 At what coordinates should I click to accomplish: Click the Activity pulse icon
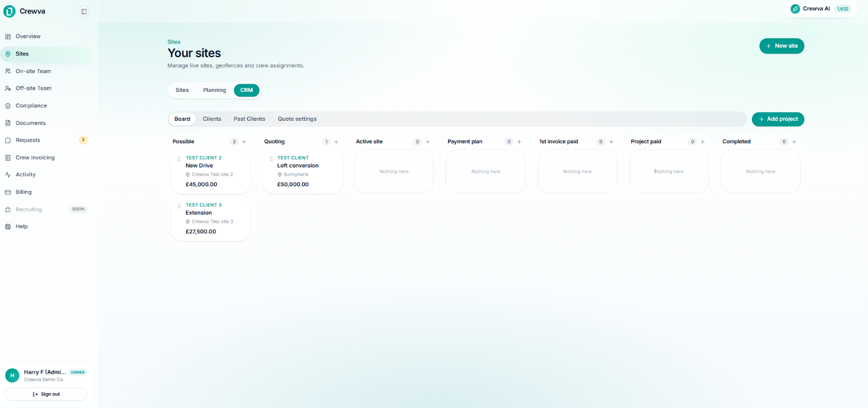[8, 175]
